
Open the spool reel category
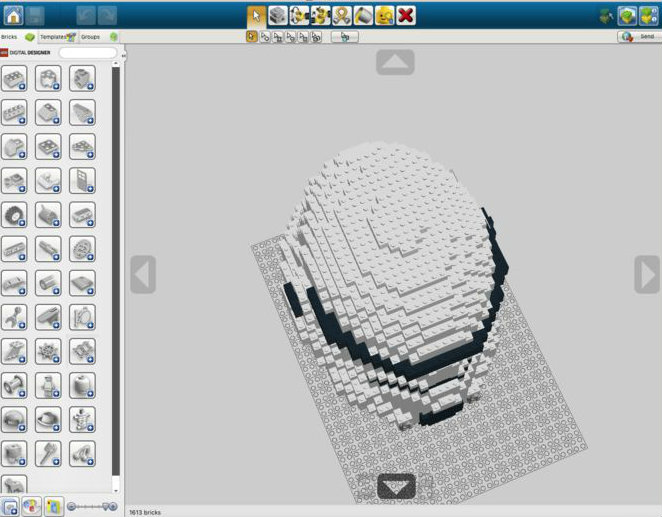point(14,385)
